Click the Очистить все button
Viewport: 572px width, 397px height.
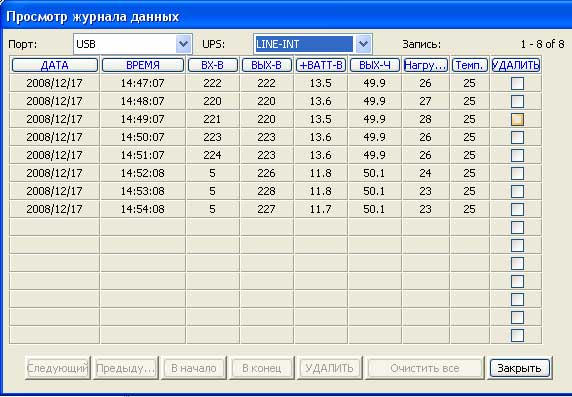[425, 368]
